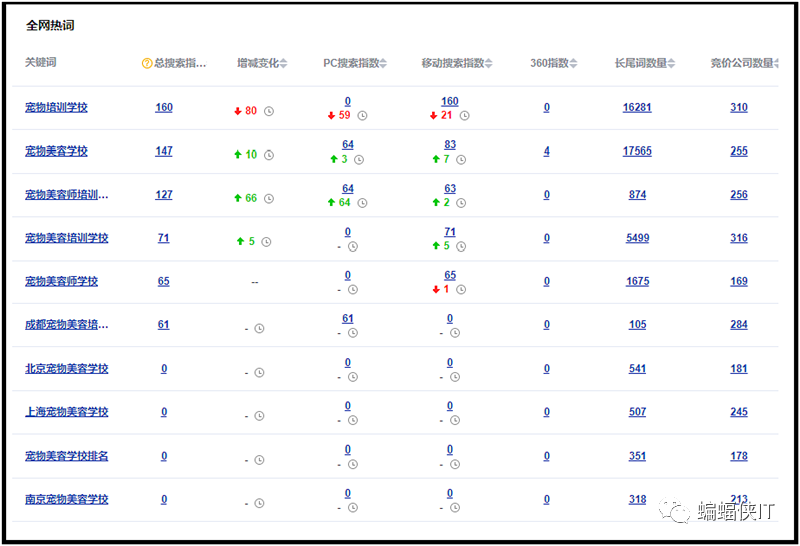Click total search index 147 link
800x546 pixels.
pyautogui.click(x=164, y=151)
